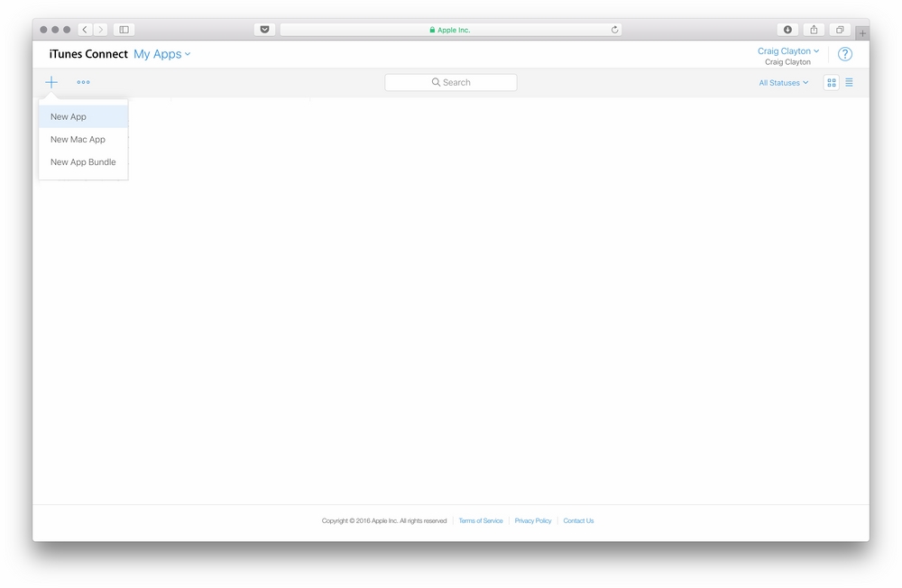Image resolution: width=902 pixels, height=588 pixels.
Task: Expand the My Apps dropdown
Action: click(x=161, y=54)
